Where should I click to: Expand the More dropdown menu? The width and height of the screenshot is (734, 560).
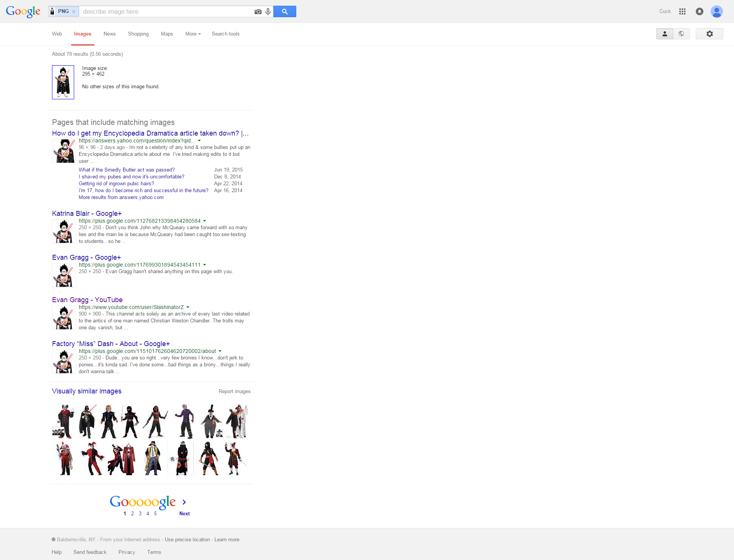193,34
